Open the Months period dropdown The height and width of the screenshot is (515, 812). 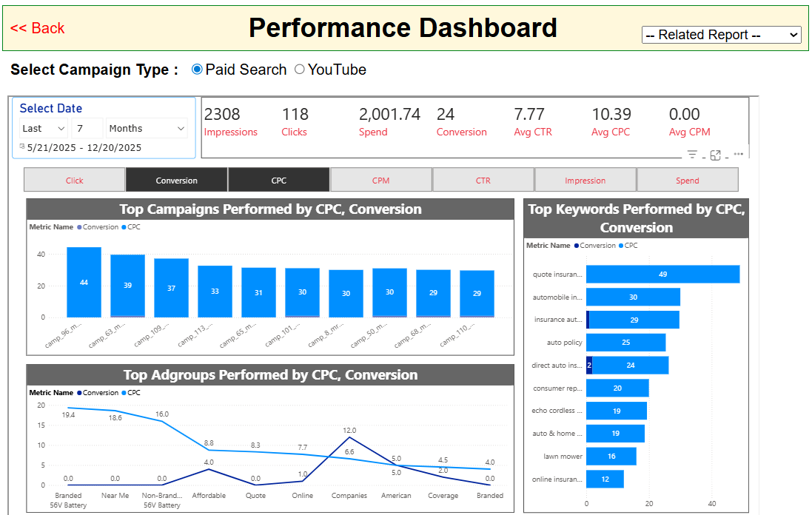(147, 128)
